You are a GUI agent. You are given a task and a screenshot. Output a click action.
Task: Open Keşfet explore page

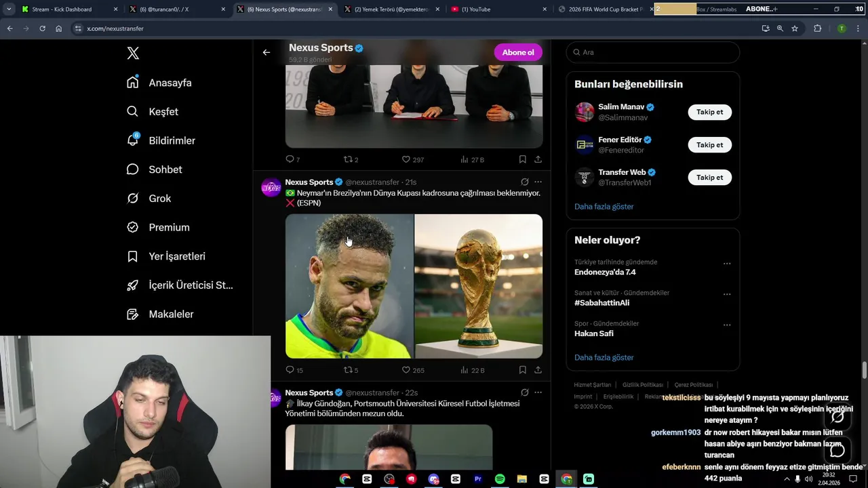pyautogui.click(x=153, y=112)
